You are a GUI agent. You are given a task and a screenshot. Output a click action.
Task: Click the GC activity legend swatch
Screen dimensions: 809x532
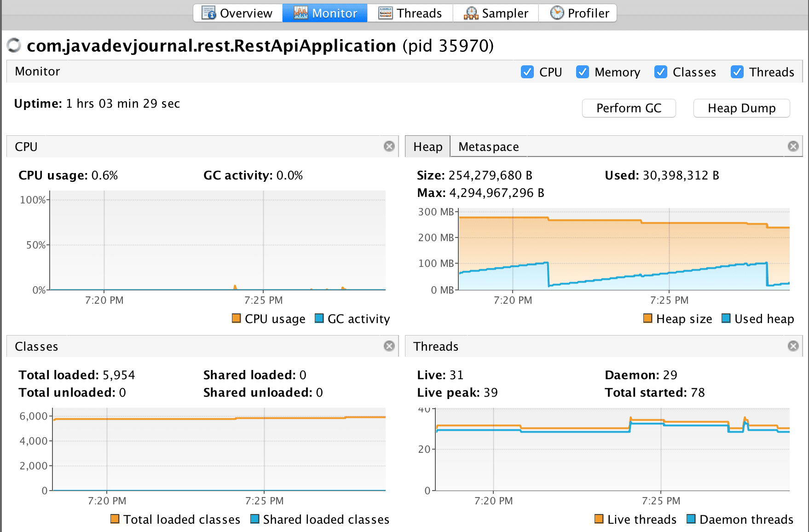(x=318, y=318)
